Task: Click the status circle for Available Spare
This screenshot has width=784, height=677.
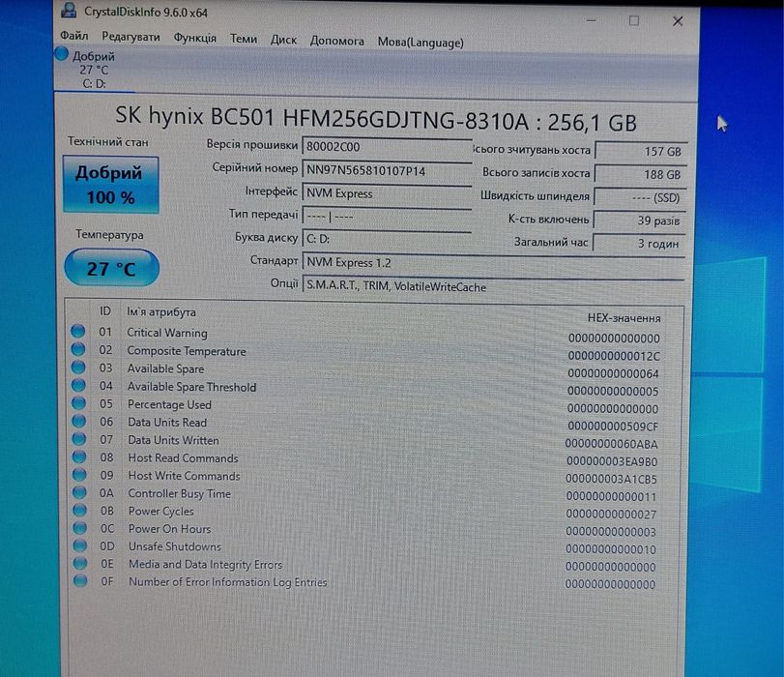Action: (78, 367)
